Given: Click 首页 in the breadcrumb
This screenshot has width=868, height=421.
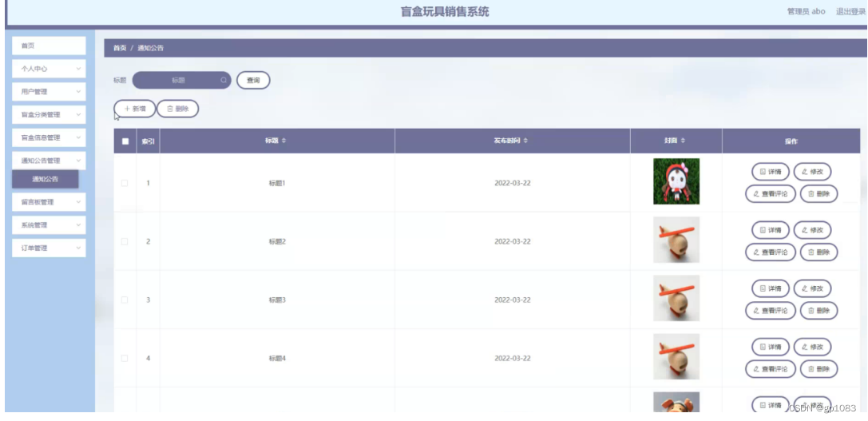Looking at the screenshot, I should point(120,48).
